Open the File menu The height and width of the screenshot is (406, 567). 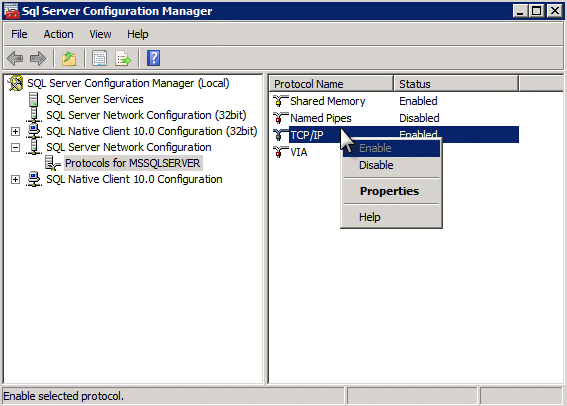(19, 34)
